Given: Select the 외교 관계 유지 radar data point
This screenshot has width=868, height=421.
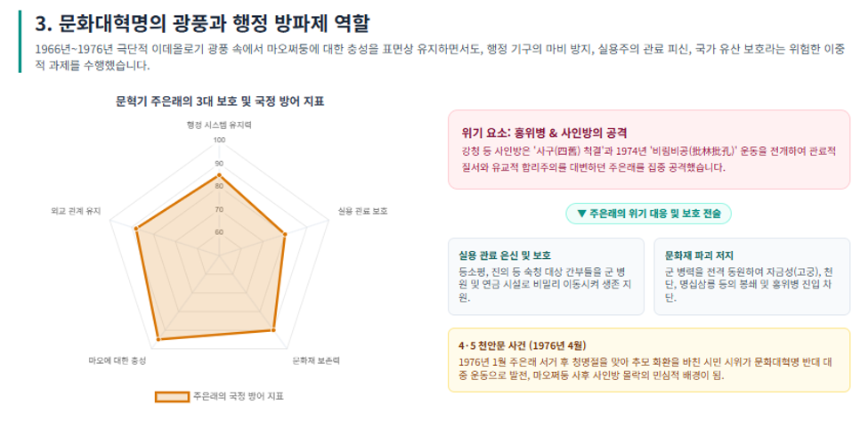Looking at the screenshot, I should (135, 229).
